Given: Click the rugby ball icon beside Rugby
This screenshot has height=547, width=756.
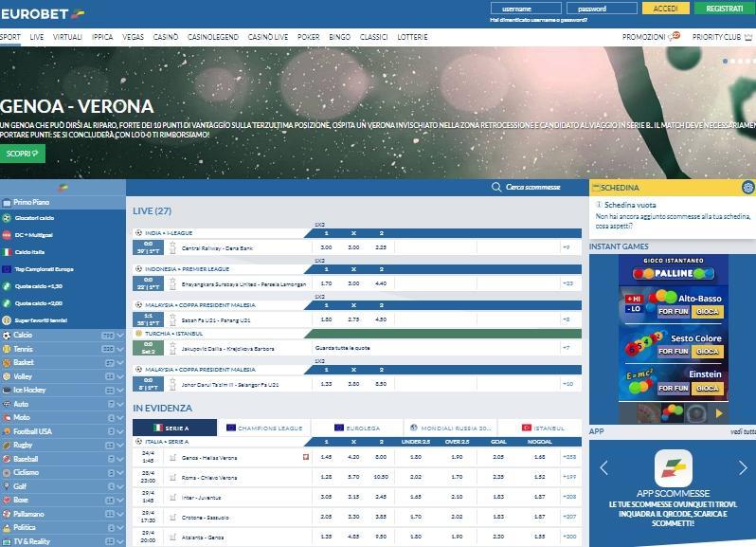Looking at the screenshot, I should click(x=7, y=445).
